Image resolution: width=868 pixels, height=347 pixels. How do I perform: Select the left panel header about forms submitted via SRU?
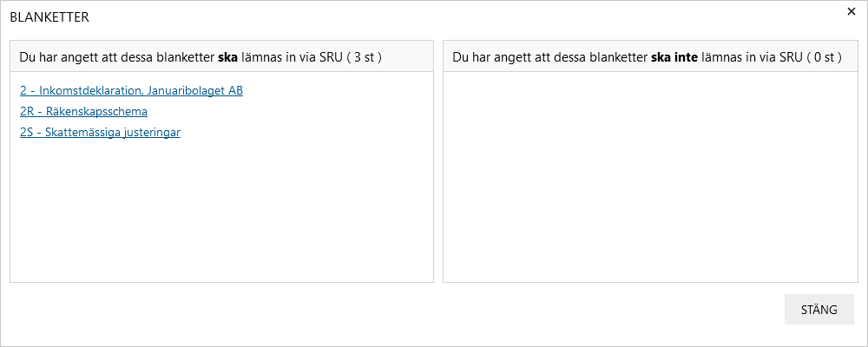(x=221, y=56)
